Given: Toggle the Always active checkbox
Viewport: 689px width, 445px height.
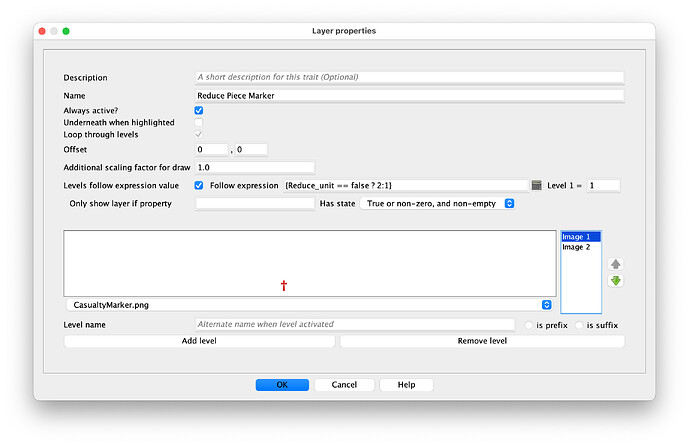Looking at the screenshot, I should click(x=199, y=110).
